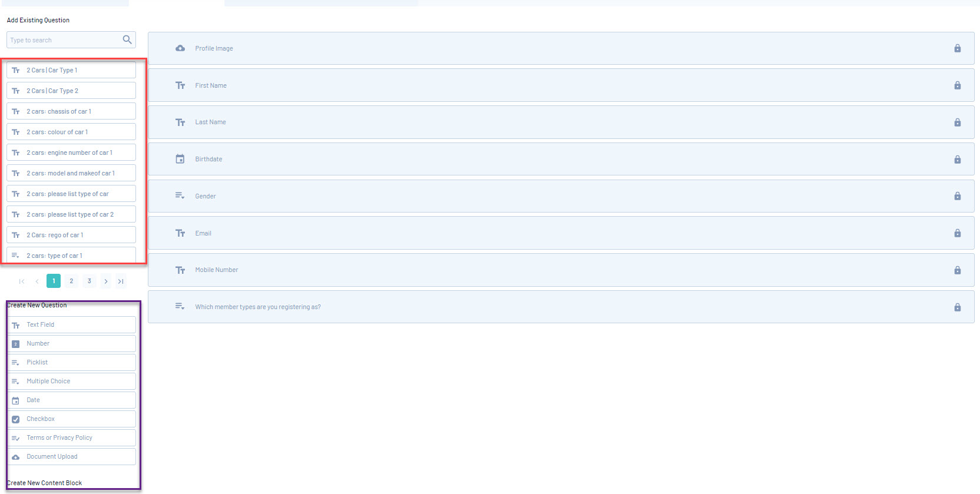Viewport: 980px width, 494px height.
Task: Select 2 cars: colour of car 1
Action: [71, 132]
